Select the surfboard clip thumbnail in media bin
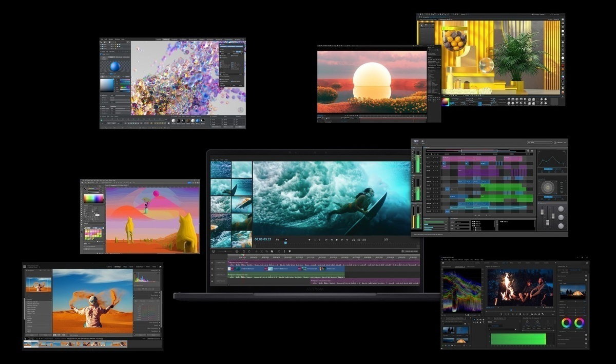Viewport: 616px width, 364px height. (x=242, y=187)
